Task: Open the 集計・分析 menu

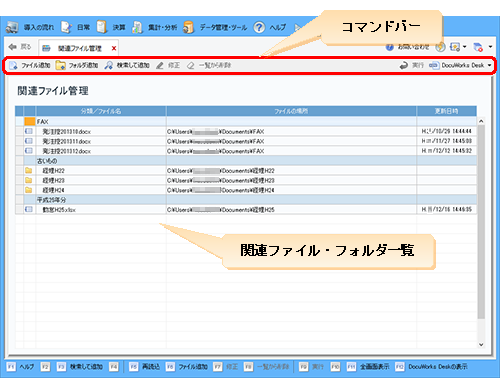Action: click(154, 27)
